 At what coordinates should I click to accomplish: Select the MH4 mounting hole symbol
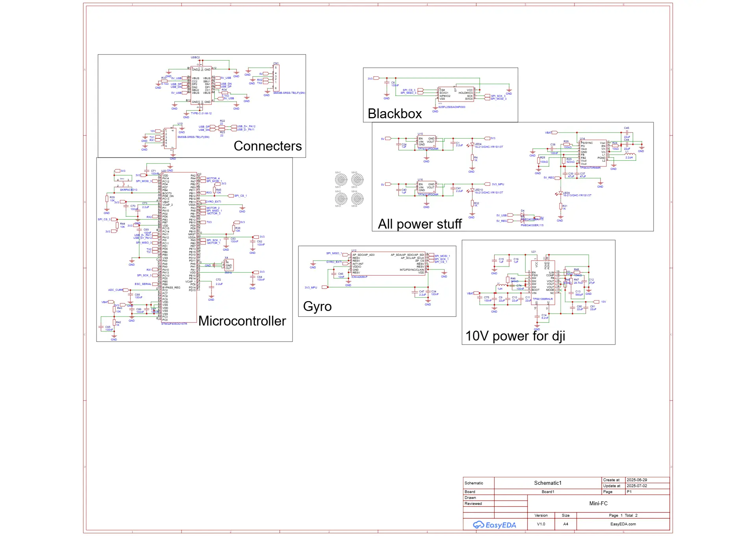coord(357,198)
